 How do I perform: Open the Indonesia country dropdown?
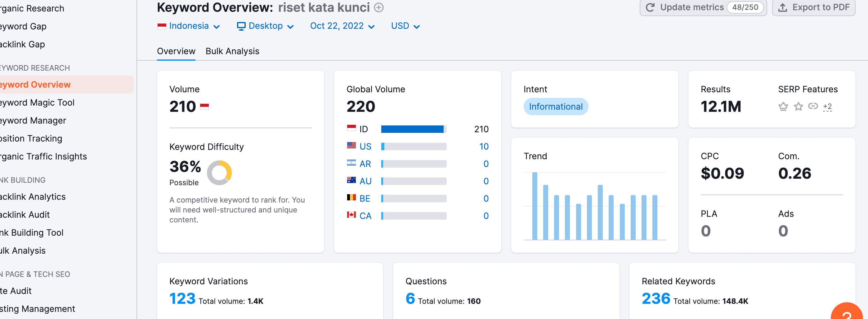(189, 26)
